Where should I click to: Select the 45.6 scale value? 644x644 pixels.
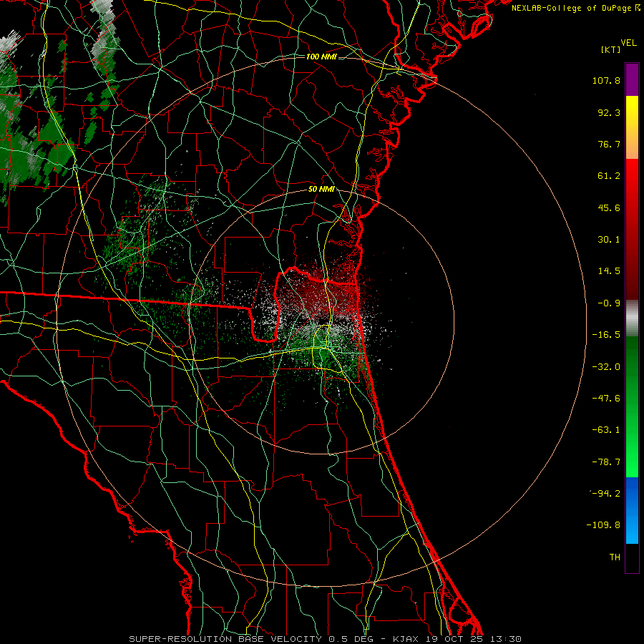click(609, 208)
